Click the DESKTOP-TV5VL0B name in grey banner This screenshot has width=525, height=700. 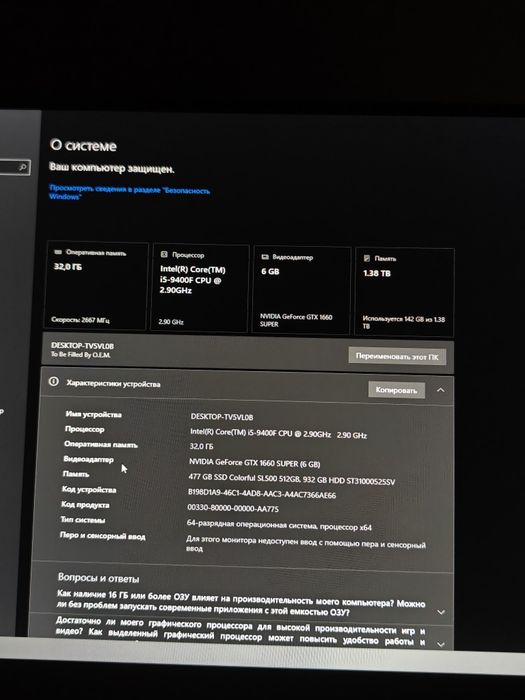(x=83, y=346)
